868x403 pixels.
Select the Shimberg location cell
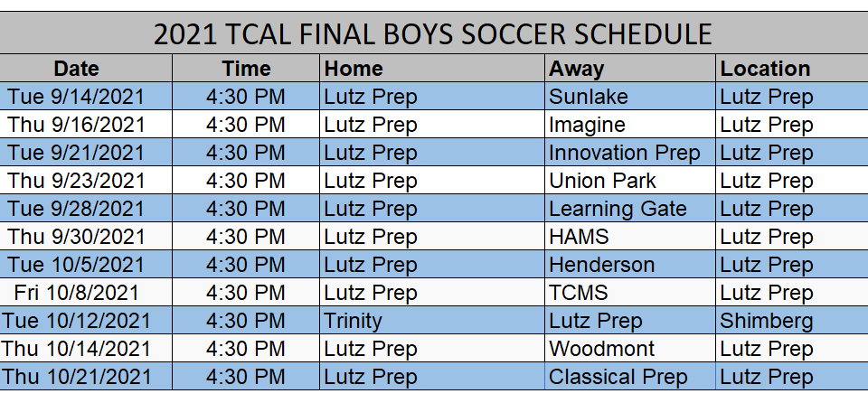(x=792, y=321)
